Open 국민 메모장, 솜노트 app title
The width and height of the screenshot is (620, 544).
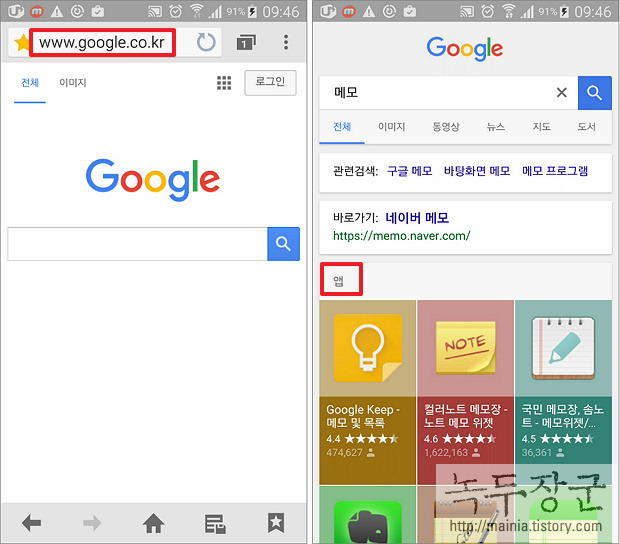click(563, 416)
